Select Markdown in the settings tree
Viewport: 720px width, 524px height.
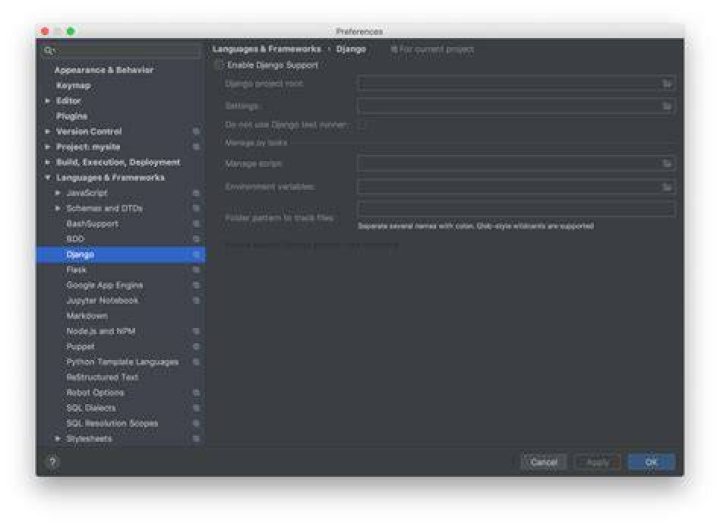tap(87, 316)
